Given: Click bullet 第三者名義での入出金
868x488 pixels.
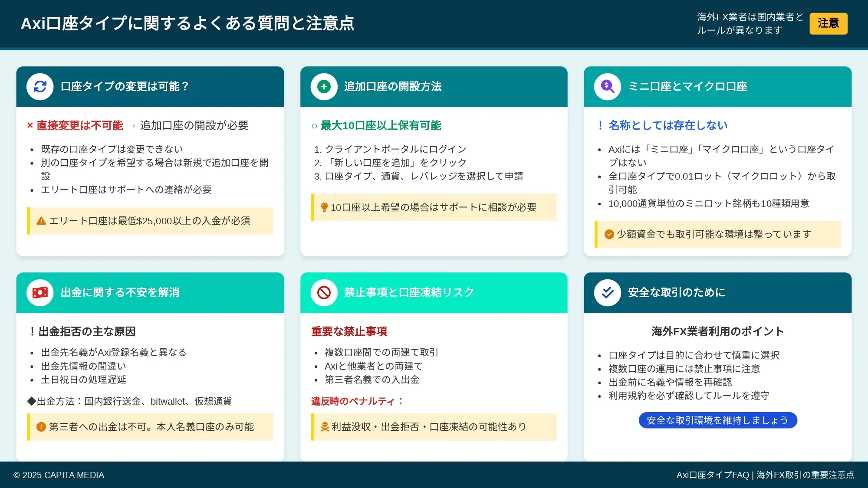Looking at the screenshot, I should click(x=372, y=380).
